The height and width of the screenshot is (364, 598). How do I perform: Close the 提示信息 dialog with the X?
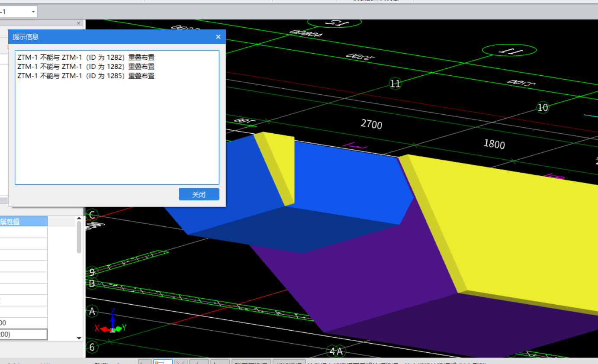point(219,37)
